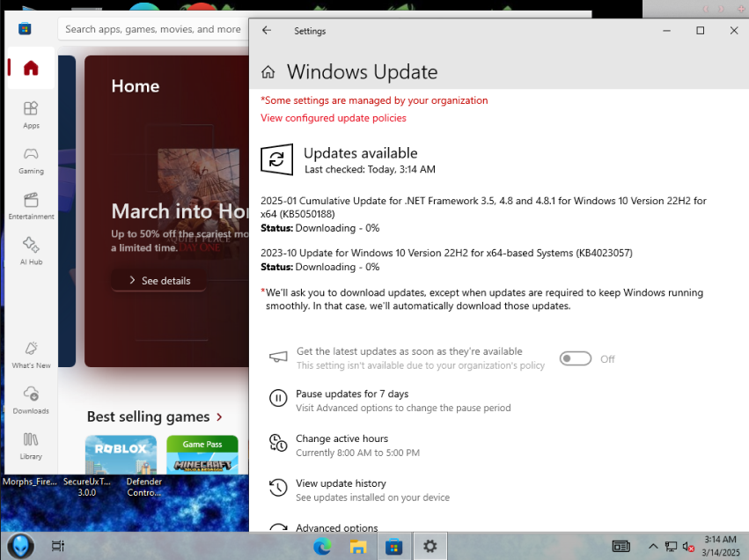Click See details button on Store banner
Image resolution: width=749 pixels, height=560 pixels.
pos(159,281)
